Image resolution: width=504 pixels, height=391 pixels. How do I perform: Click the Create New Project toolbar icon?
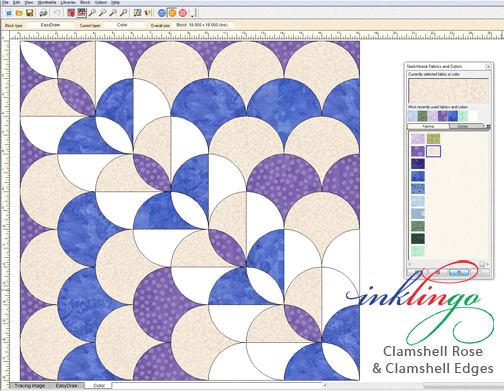[x=9, y=13]
